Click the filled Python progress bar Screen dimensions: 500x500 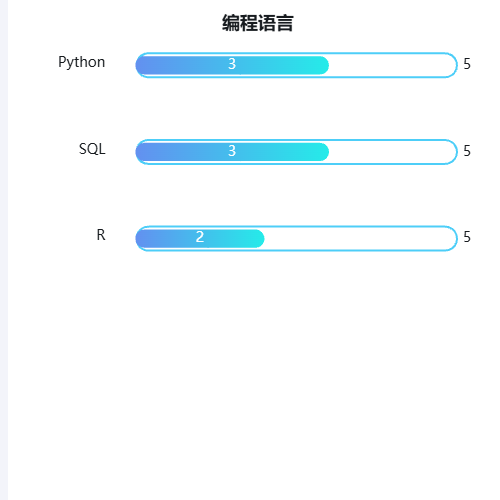point(232,65)
